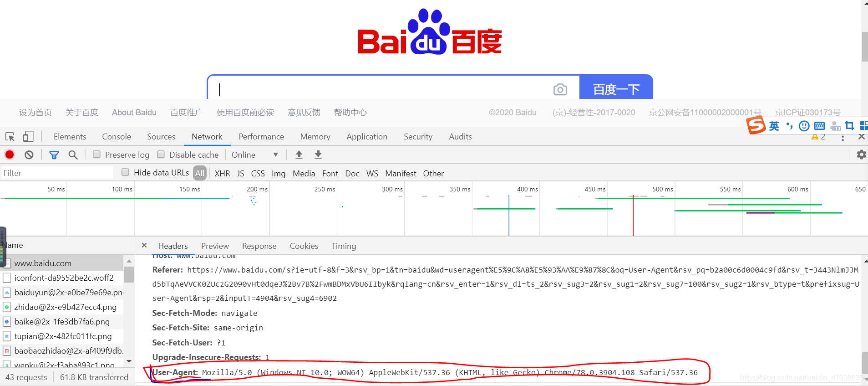Switch to Performance tab
The image size is (868, 386).
tap(261, 137)
